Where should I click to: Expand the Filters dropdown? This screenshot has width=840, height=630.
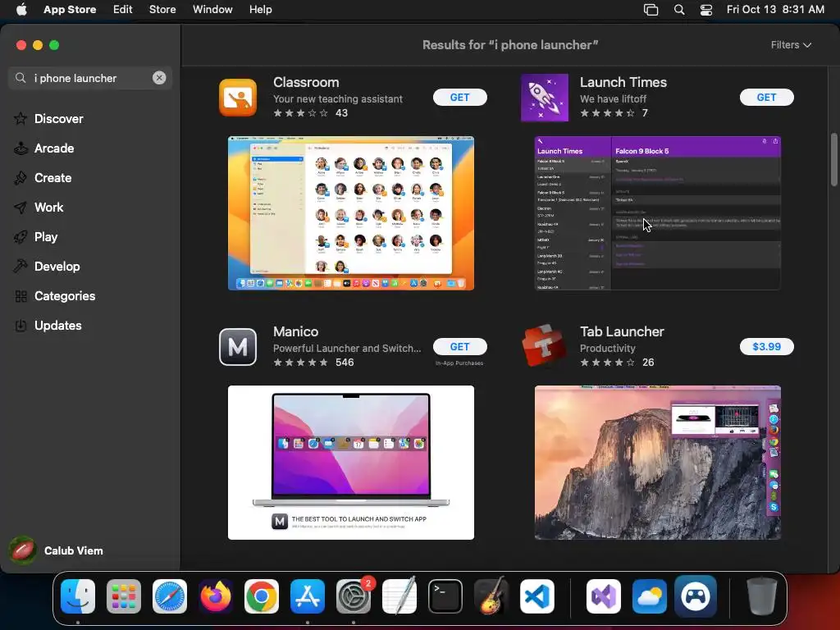[791, 45]
